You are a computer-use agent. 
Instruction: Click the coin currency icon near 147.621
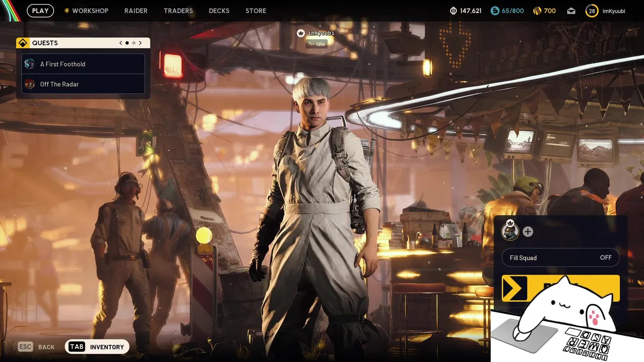pos(453,11)
